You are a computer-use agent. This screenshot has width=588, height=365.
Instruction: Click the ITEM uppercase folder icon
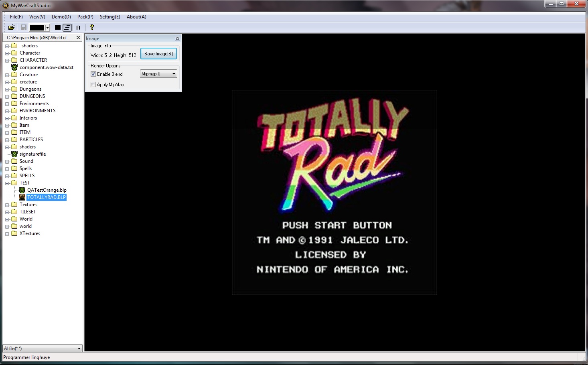click(x=14, y=132)
